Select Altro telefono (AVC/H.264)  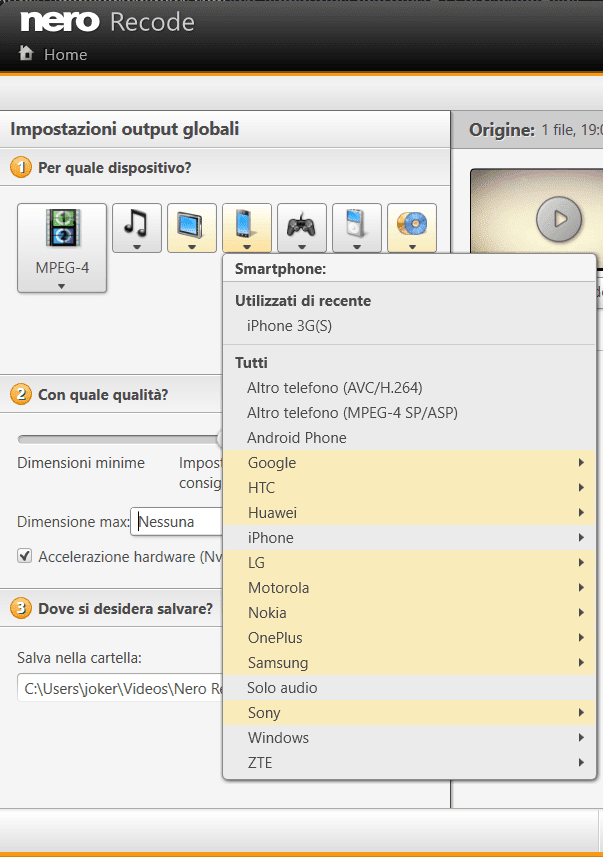(409, 388)
